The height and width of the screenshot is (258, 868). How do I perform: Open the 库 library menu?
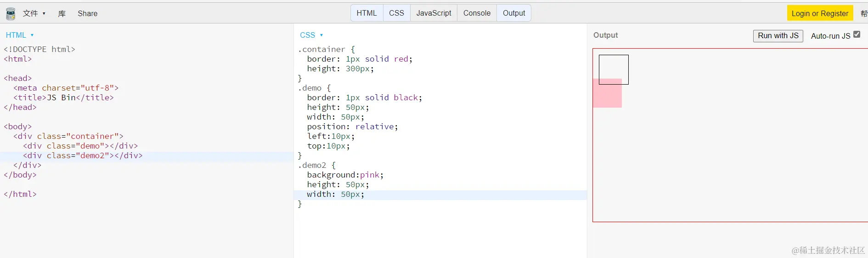click(62, 13)
